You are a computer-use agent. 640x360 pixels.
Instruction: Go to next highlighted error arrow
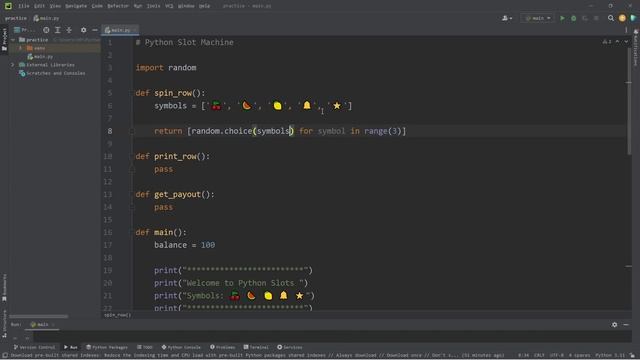coord(626,42)
